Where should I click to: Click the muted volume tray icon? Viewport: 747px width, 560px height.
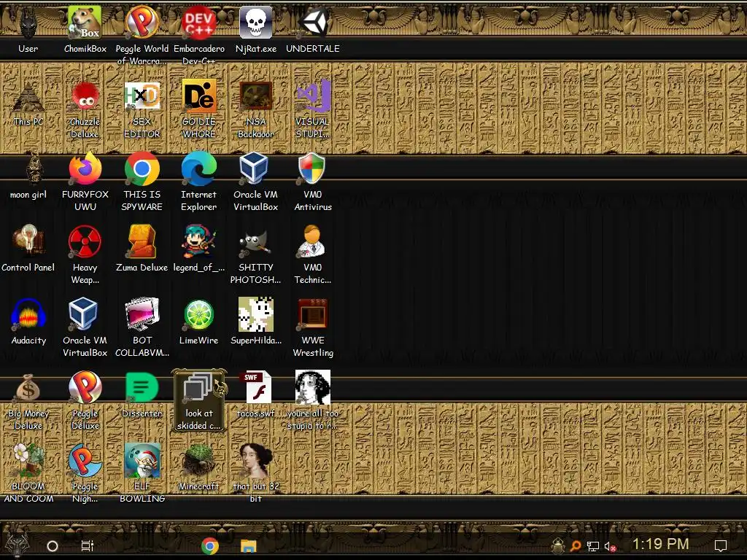coord(611,547)
